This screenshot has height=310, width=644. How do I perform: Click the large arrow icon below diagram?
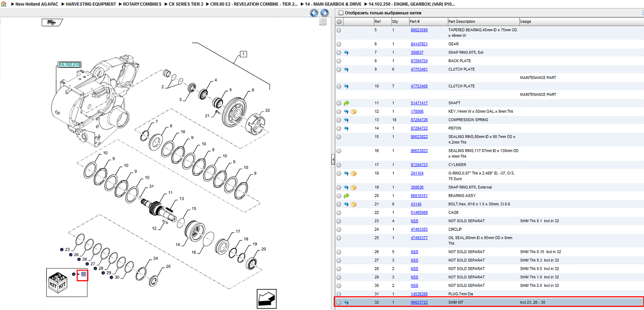tap(267, 299)
